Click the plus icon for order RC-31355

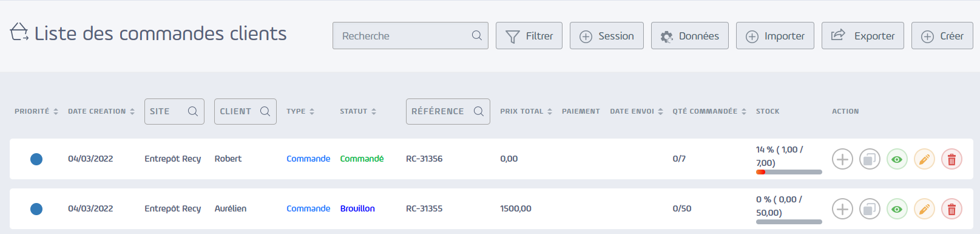point(842,209)
